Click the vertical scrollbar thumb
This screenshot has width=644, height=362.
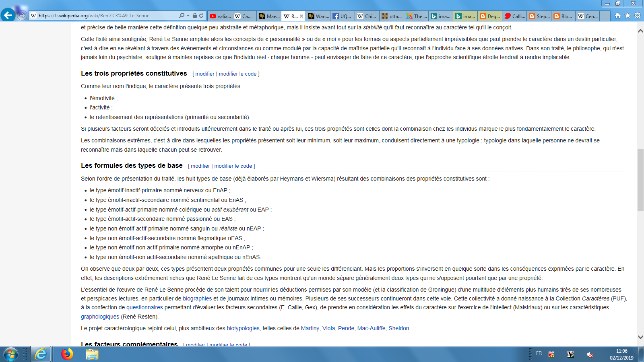tap(640, 180)
